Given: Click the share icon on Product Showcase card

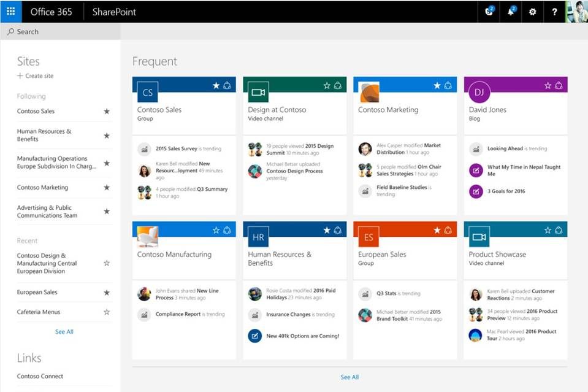Looking at the screenshot, I should tap(559, 230).
